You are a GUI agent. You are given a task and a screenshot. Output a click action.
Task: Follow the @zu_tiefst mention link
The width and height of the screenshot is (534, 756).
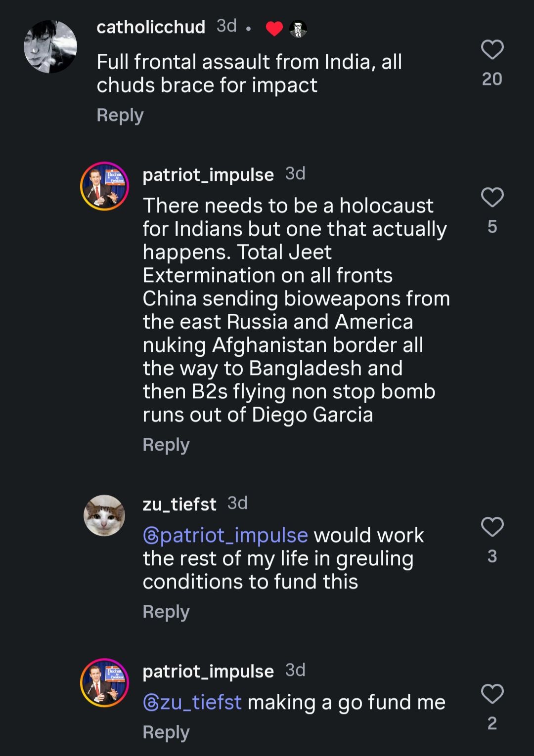(x=192, y=702)
